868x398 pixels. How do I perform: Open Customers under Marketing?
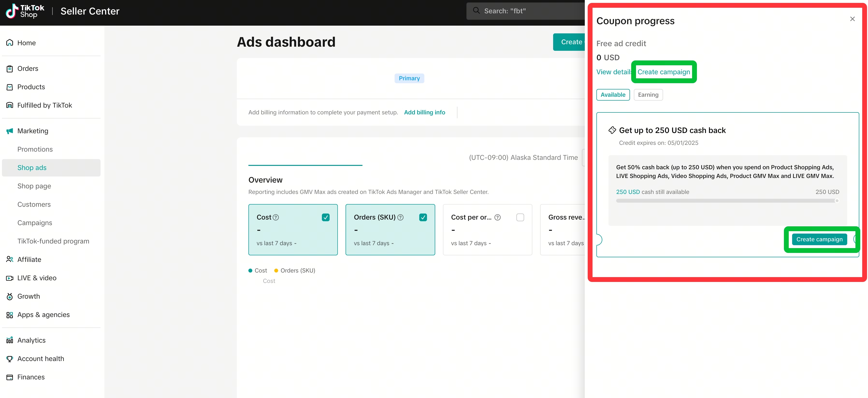tap(51, 204)
